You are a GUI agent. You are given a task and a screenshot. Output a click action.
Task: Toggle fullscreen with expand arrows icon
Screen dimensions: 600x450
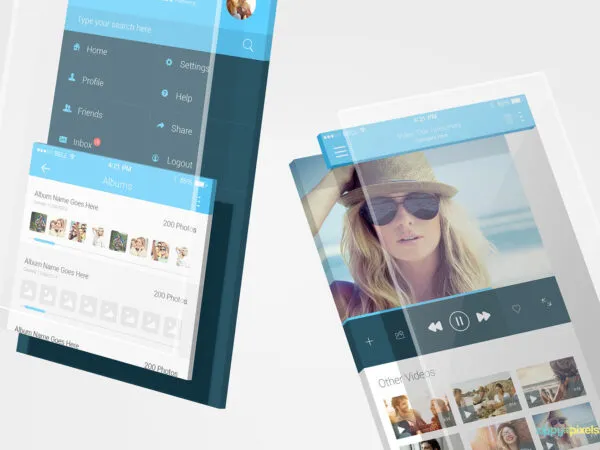click(x=546, y=303)
